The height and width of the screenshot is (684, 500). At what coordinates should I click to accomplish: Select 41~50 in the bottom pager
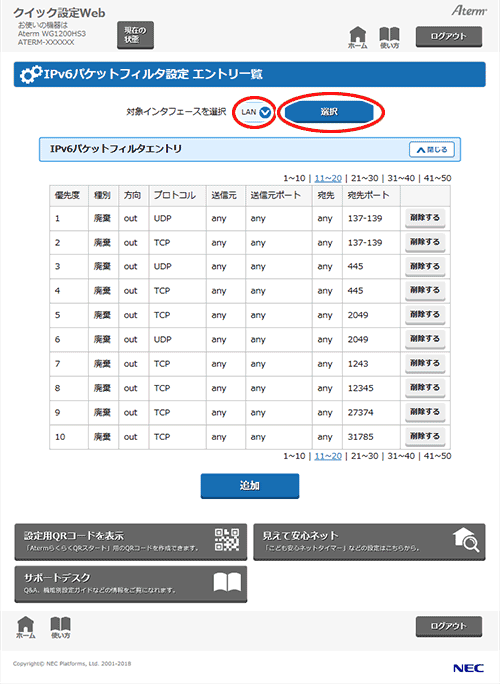[x=438, y=456]
